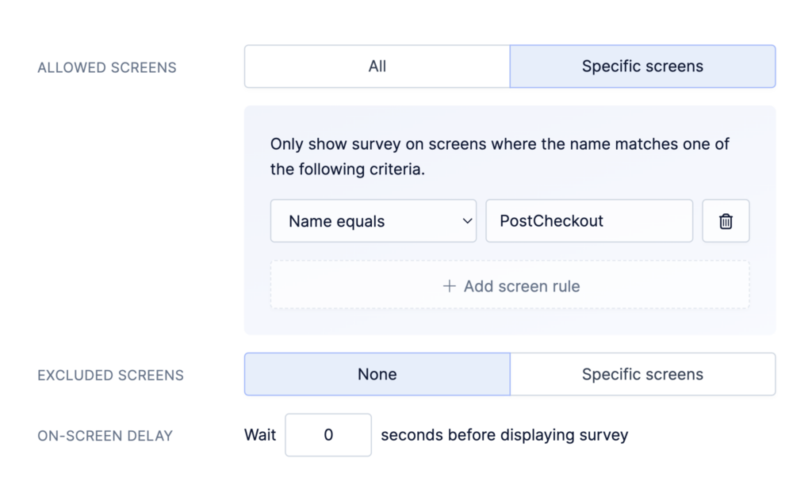Click the ALLOWED SCREENS label
Viewport: 812px width, 504px height.
tap(107, 67)
